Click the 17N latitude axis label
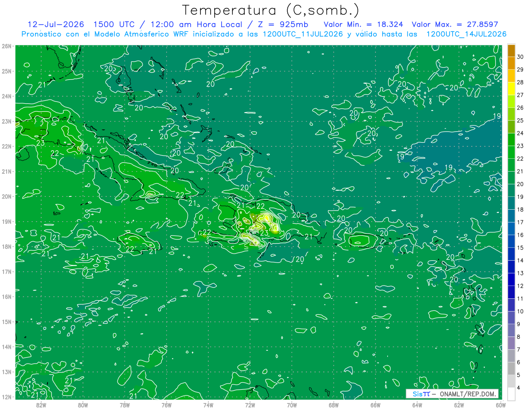 tap(6, 271)
